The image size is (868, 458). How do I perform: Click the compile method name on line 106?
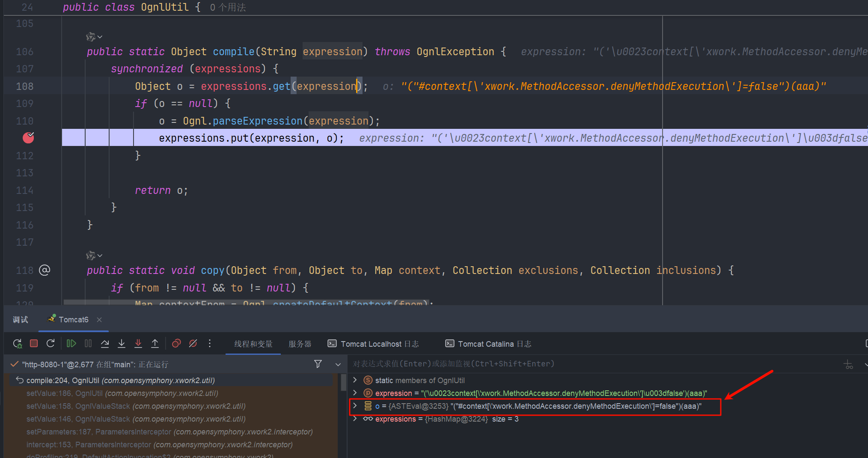click(x=234, y=52)
